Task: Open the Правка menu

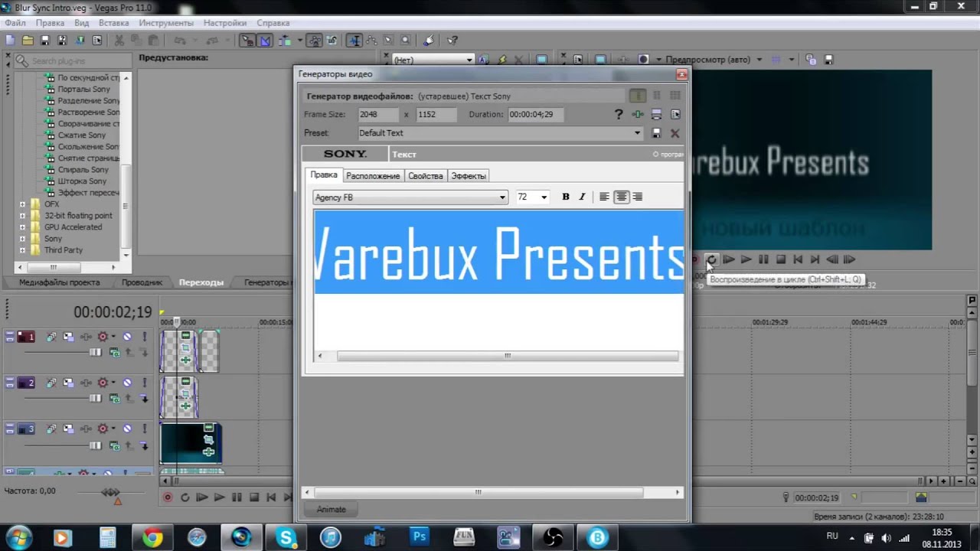Action: click(51, 23)
